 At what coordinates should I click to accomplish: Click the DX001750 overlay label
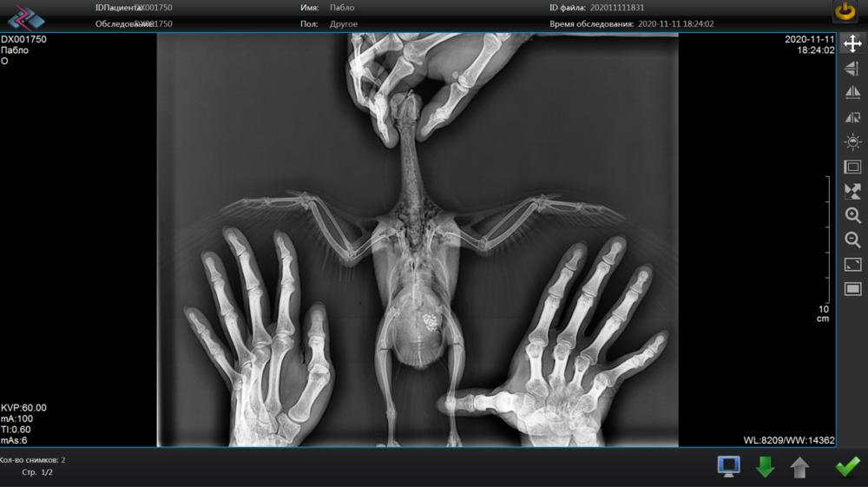(23, 39)
